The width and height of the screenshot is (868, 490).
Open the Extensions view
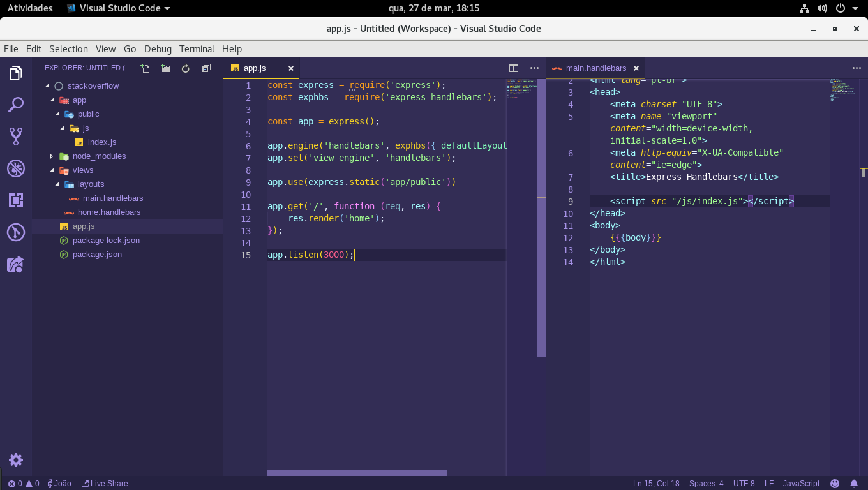pos(16,200)
